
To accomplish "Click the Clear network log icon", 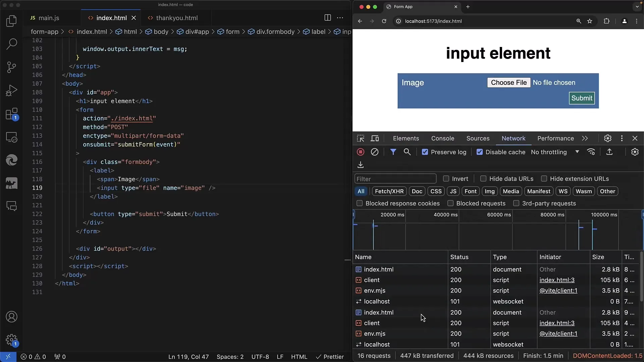I will point(375,152).
